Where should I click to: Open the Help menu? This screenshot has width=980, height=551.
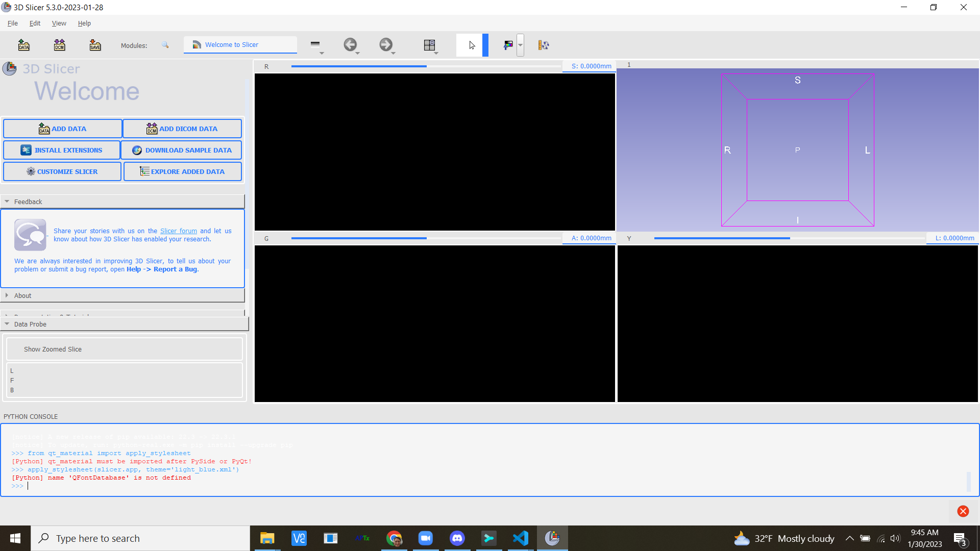click(x=85, y=23)
